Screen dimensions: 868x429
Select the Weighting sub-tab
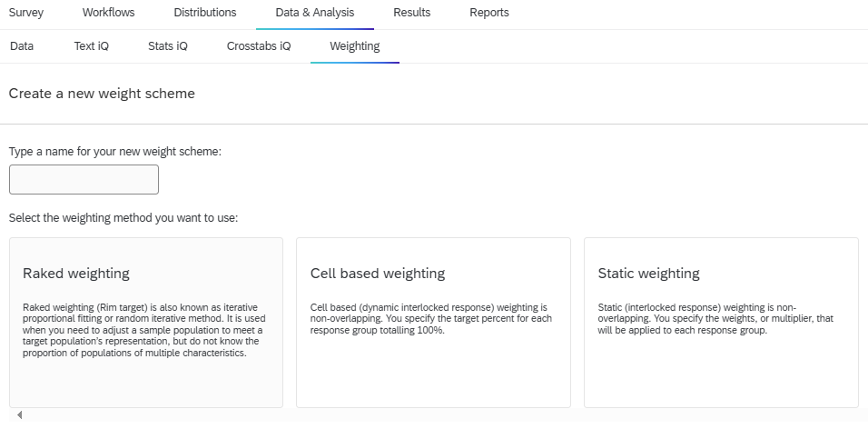coord(355,46)
